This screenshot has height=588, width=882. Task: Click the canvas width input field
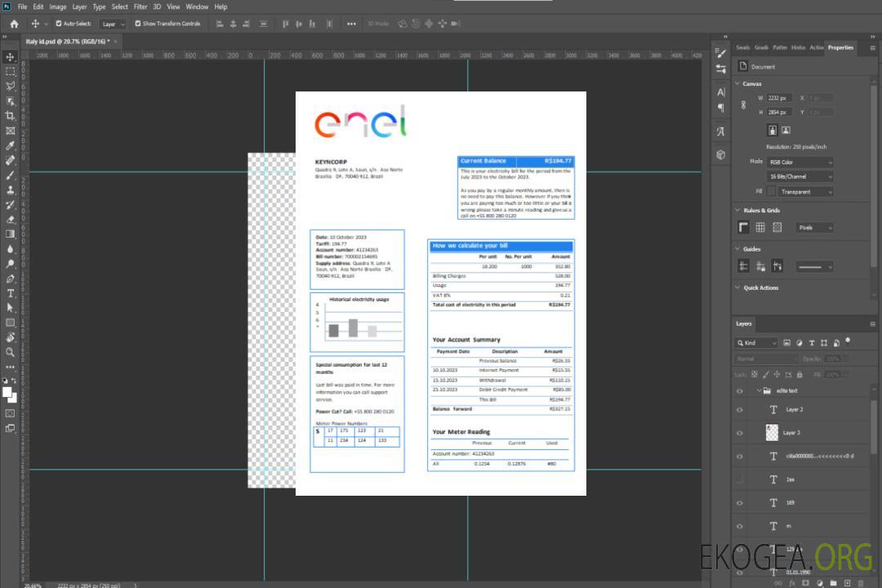(x=779, y=98)
